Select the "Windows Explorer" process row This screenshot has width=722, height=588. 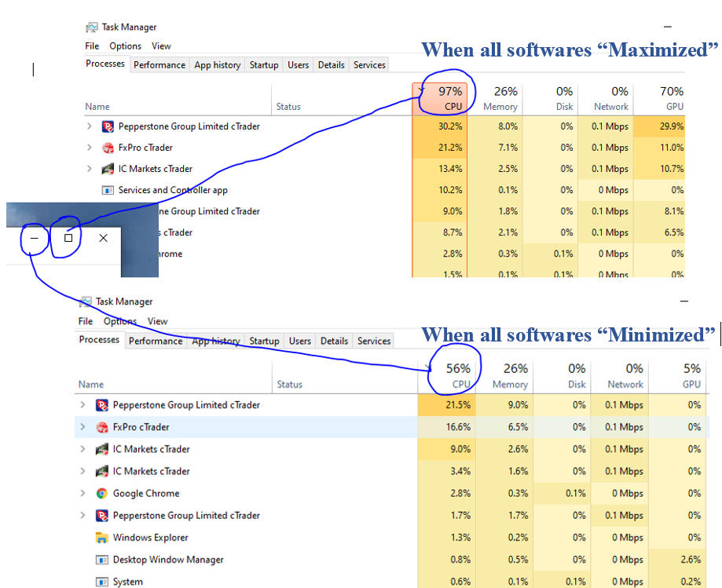coord(390,538)
